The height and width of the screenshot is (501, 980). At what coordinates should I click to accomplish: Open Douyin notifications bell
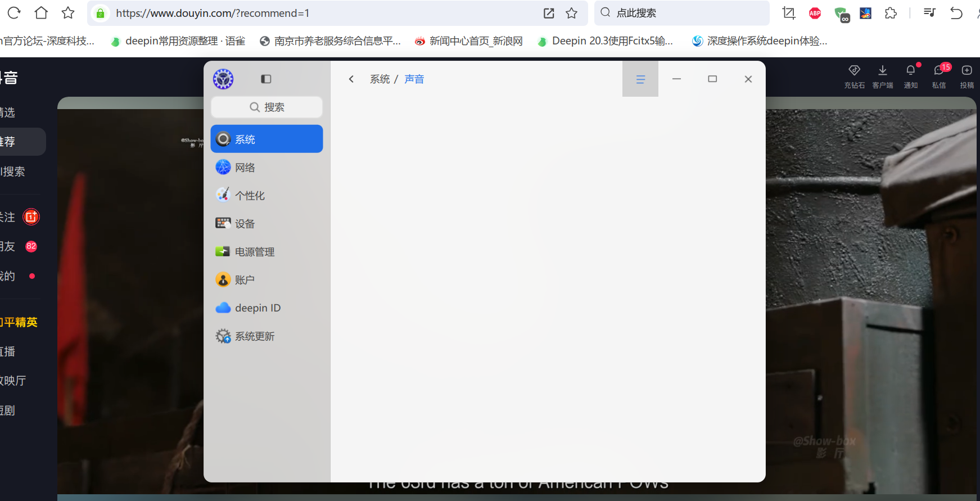911,70
